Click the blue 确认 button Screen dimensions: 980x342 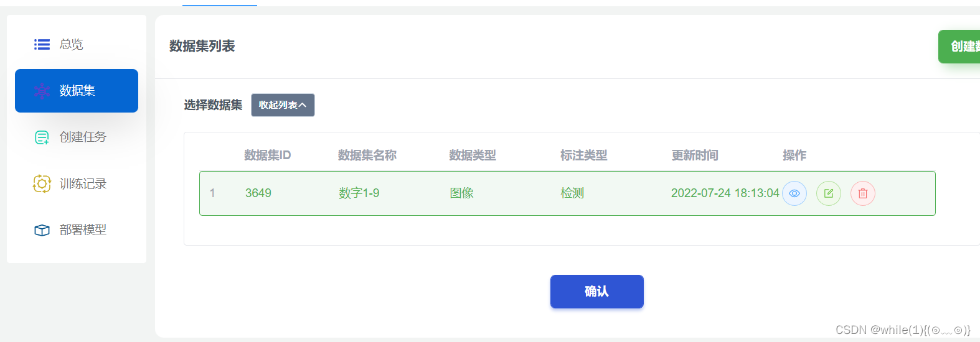click(x=596, y=291)
